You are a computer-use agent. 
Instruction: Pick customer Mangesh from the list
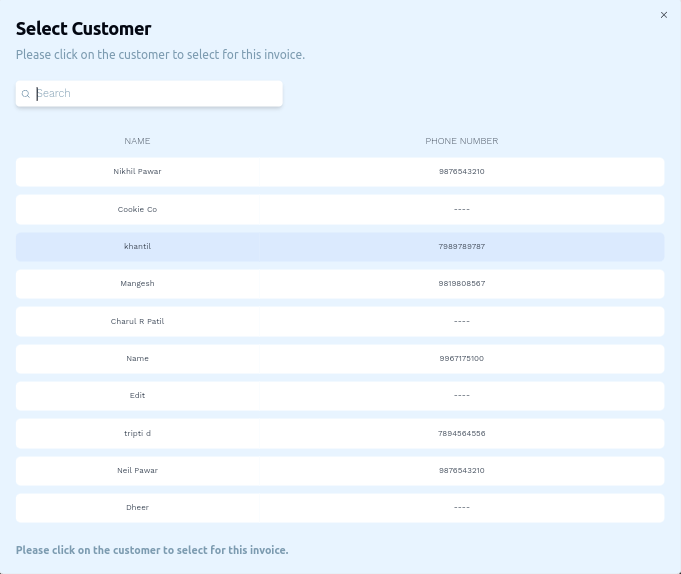click(137, 284)
